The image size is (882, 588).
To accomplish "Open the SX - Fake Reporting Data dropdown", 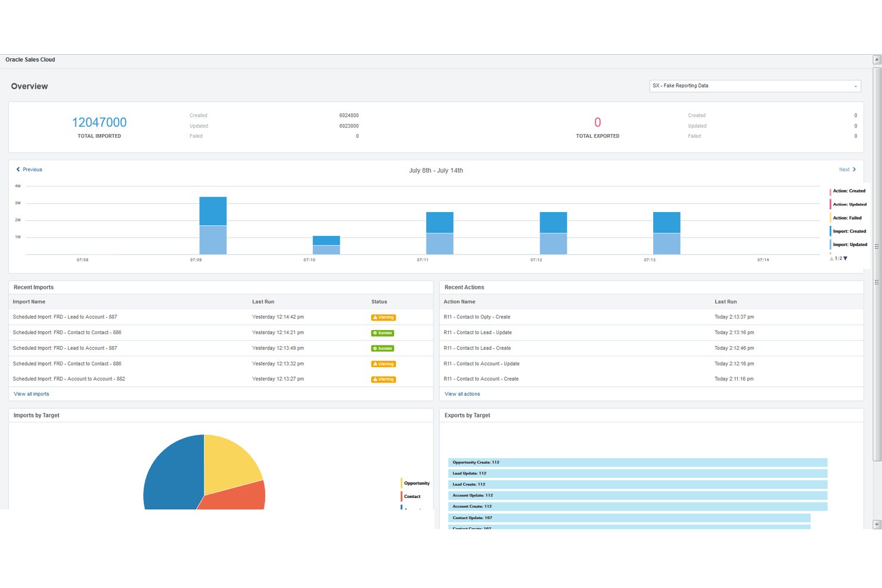I will point(754,86).
